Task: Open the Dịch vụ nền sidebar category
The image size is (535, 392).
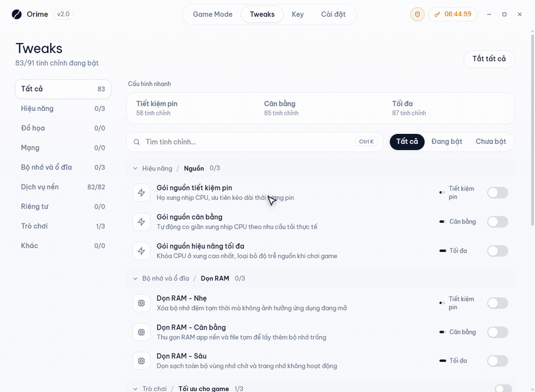Action: point(63,187)
